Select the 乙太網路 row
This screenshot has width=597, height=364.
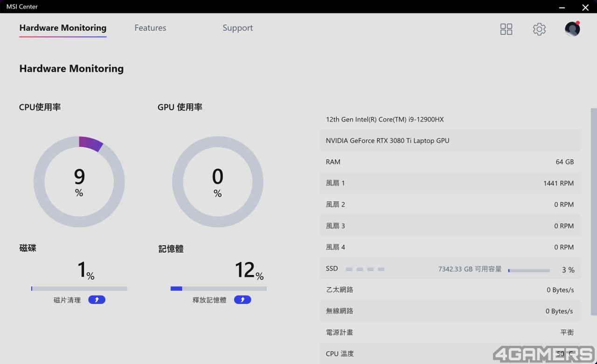pyautogui.click(x=450, y=290)
